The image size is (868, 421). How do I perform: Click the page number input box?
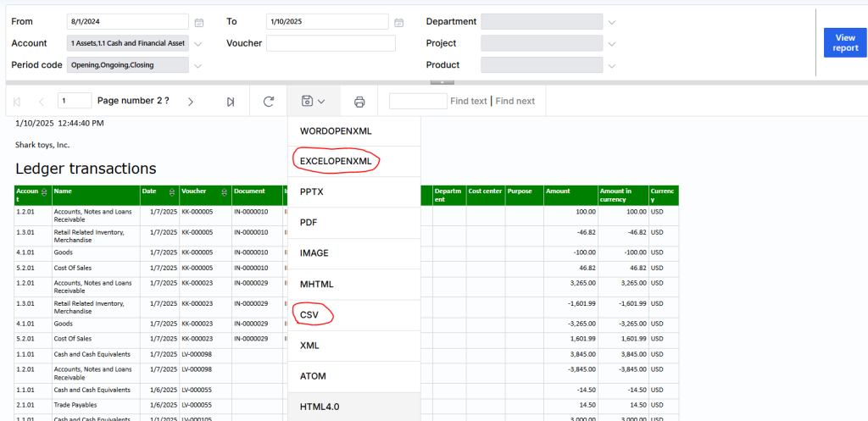tap(75, 101)
